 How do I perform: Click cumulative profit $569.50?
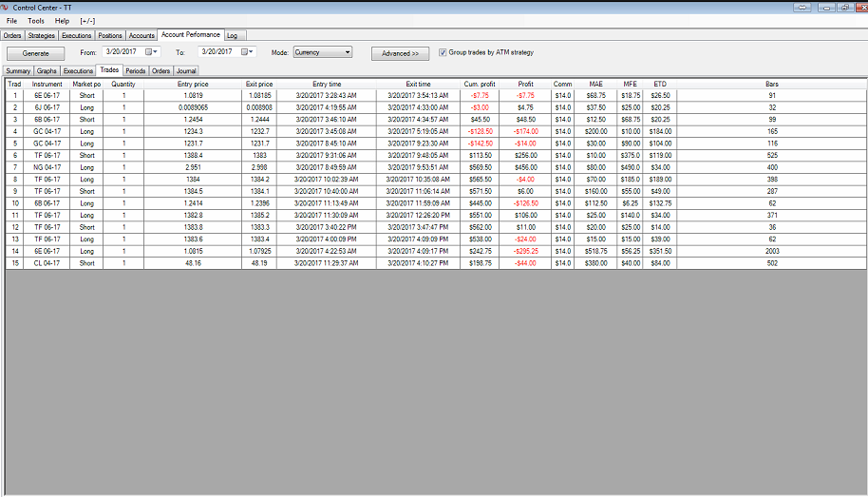[480, 167]
